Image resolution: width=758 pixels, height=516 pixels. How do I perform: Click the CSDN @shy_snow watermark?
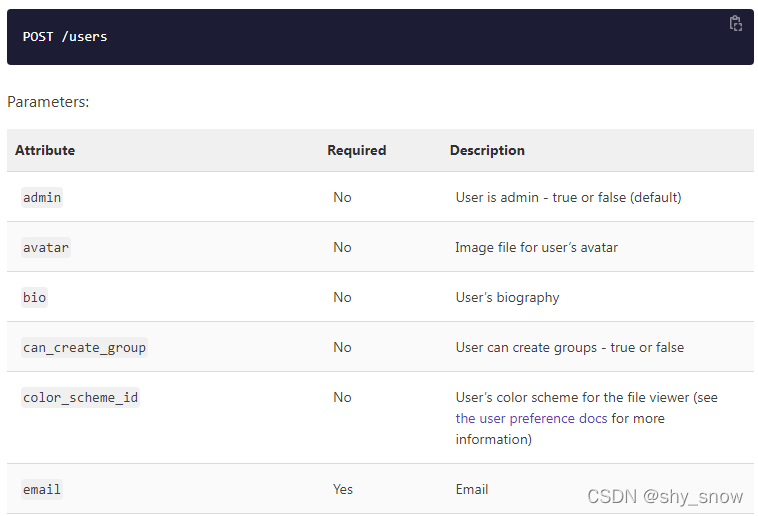665,496
